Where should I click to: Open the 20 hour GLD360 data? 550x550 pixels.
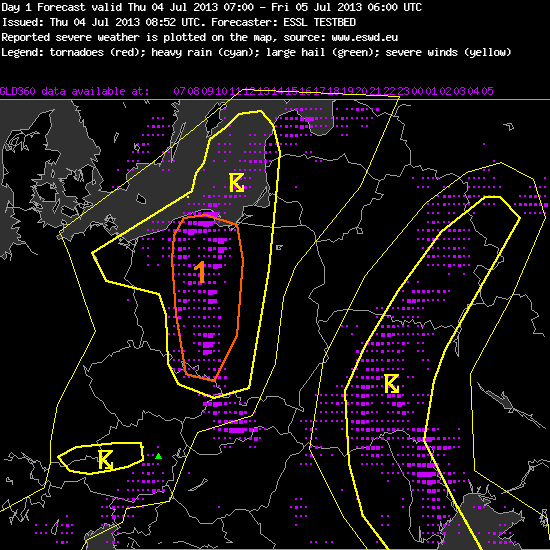click(x=362, y=91)
